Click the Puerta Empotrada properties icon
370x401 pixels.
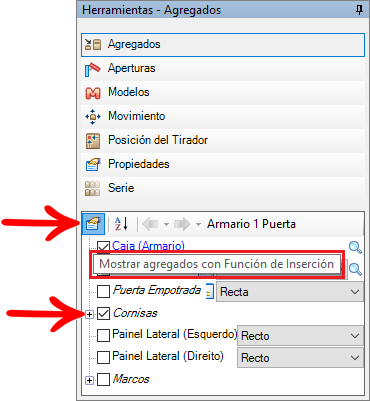point(209,291)
